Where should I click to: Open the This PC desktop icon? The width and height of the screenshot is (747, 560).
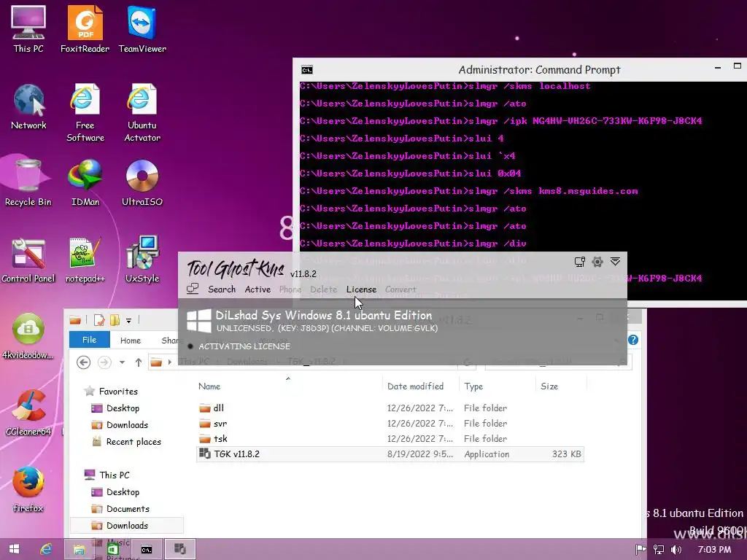pos(28,29)
